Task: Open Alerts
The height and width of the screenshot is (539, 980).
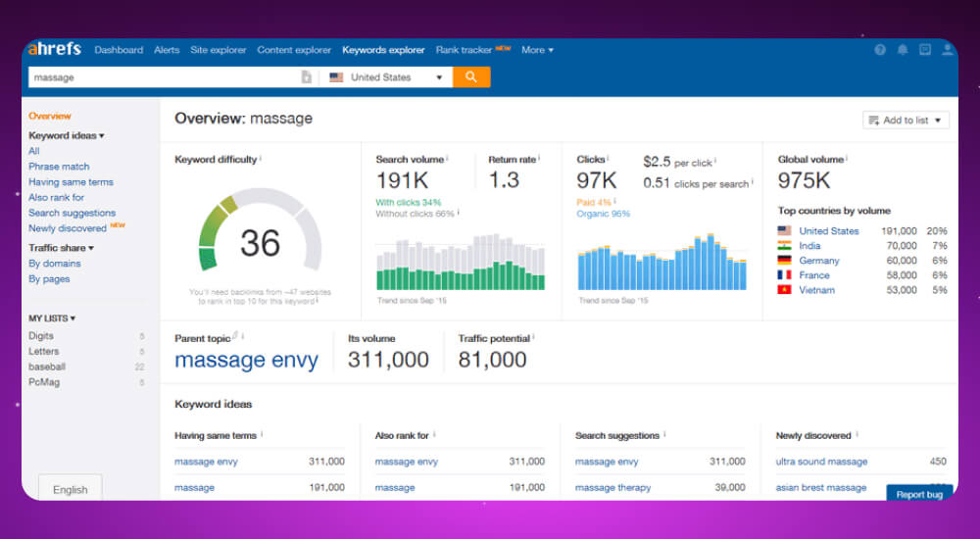Action: (x=167, y=50)
